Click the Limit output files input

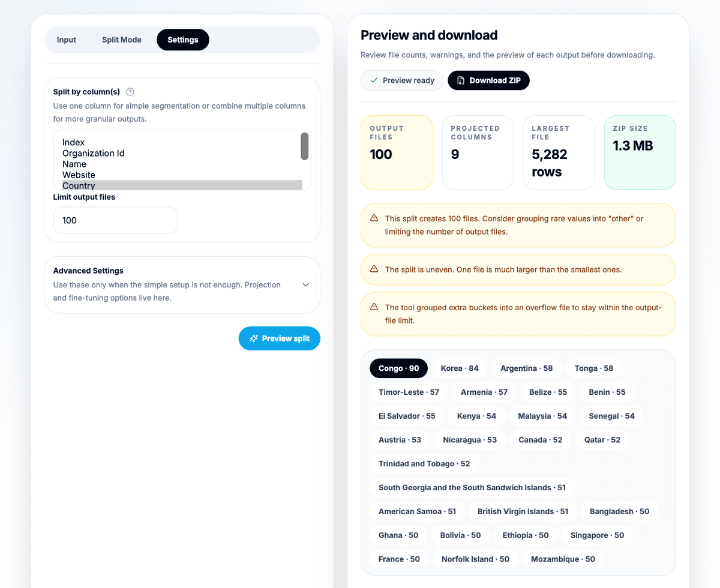click(115, 220)
